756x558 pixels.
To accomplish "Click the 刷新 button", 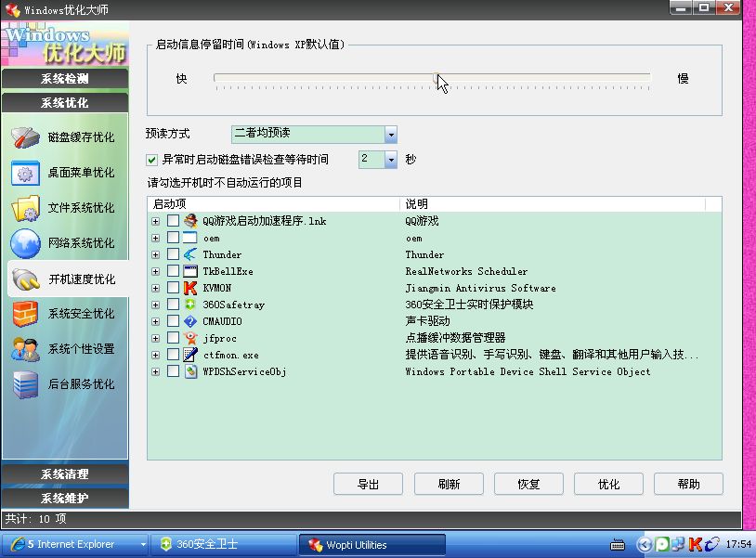I will coord(449,484).
